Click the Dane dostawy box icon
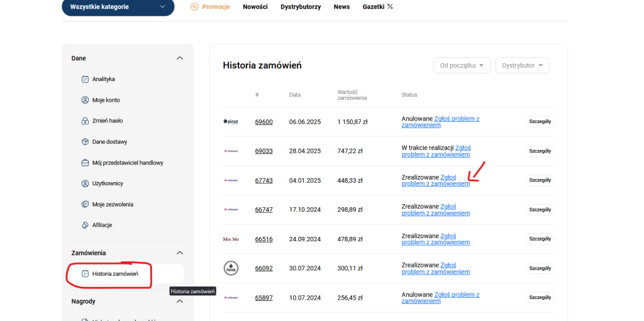This screenshot has width=644, height=321. tap(85, 142)
